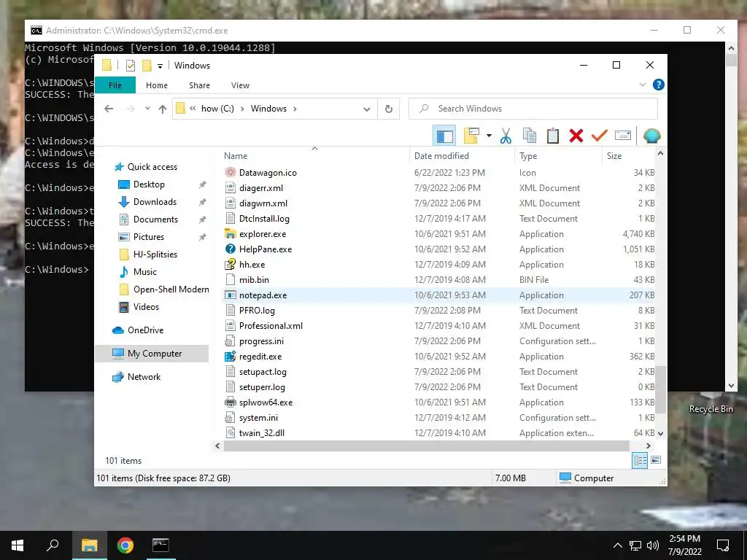This screenshot has width=747, height=560.
Task: Click the Paste clipboard icon
Action: (x=553, y=136)
